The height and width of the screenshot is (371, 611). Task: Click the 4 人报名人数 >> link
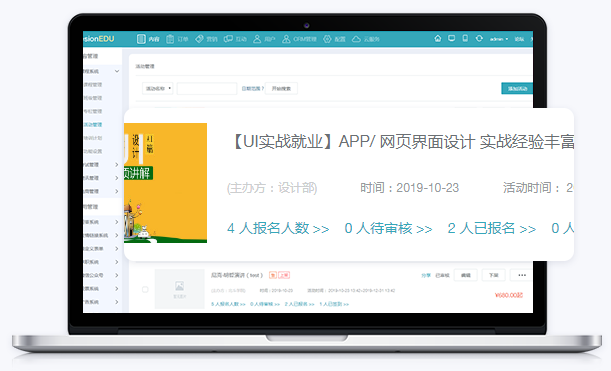tap(278, 228)
